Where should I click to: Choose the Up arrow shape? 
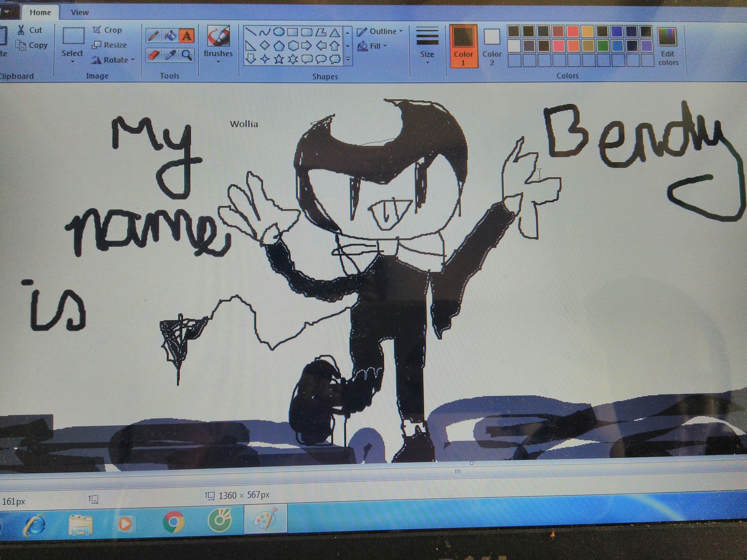click(x=335, y=46)
